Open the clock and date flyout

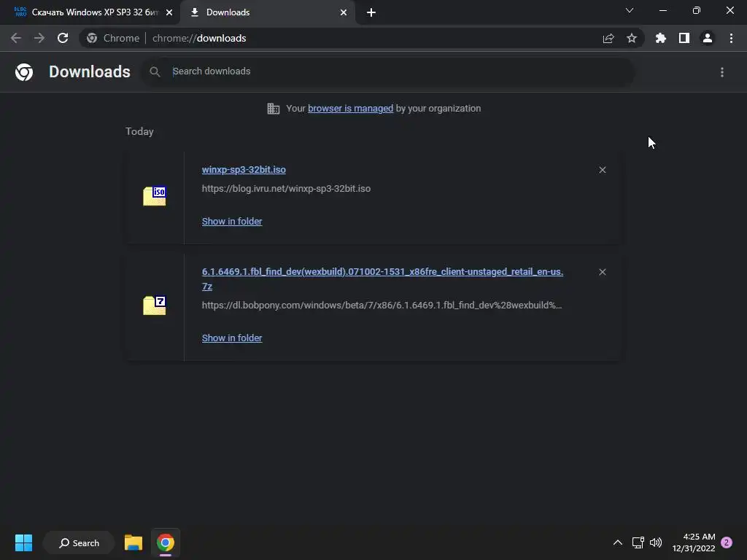coord(694,542)
